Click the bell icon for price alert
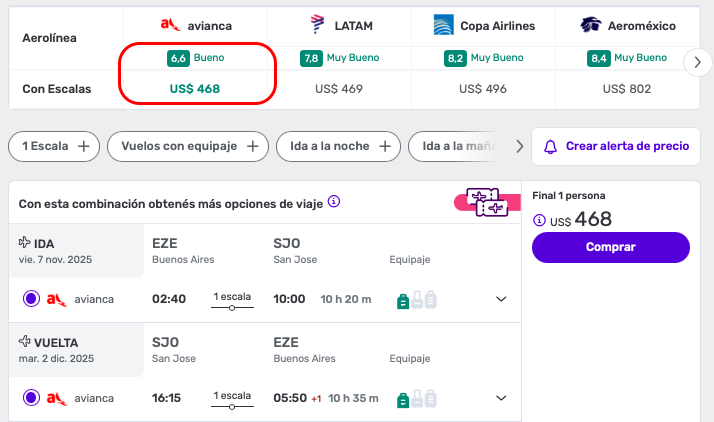 550,146
